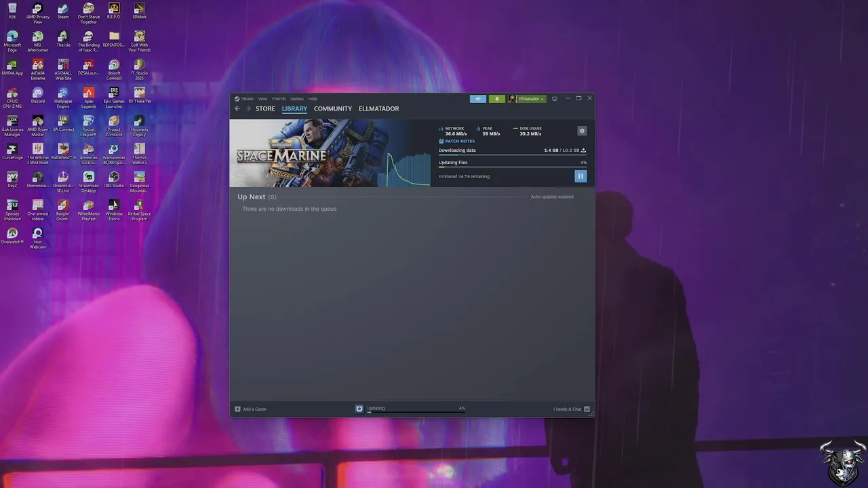
Task: Open the Steam menu
Action: [244, 99]
